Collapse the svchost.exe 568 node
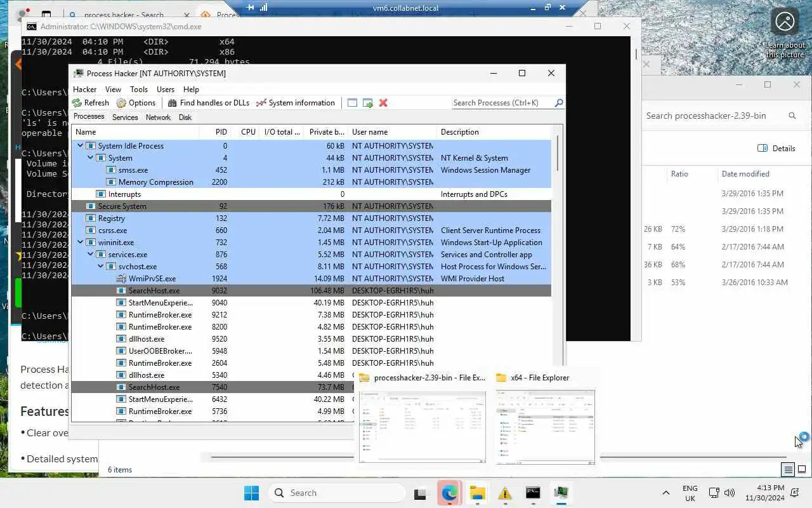This screenshot has width=812, height=508. coord(100,267)
